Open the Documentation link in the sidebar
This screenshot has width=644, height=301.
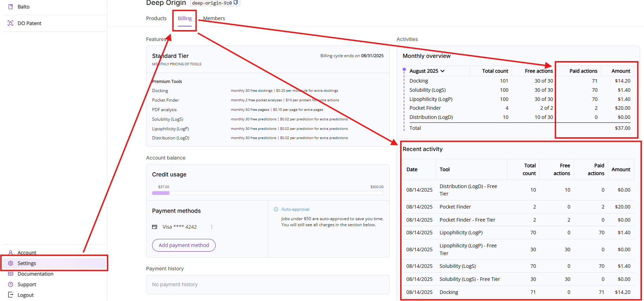(x=35, y=274)
